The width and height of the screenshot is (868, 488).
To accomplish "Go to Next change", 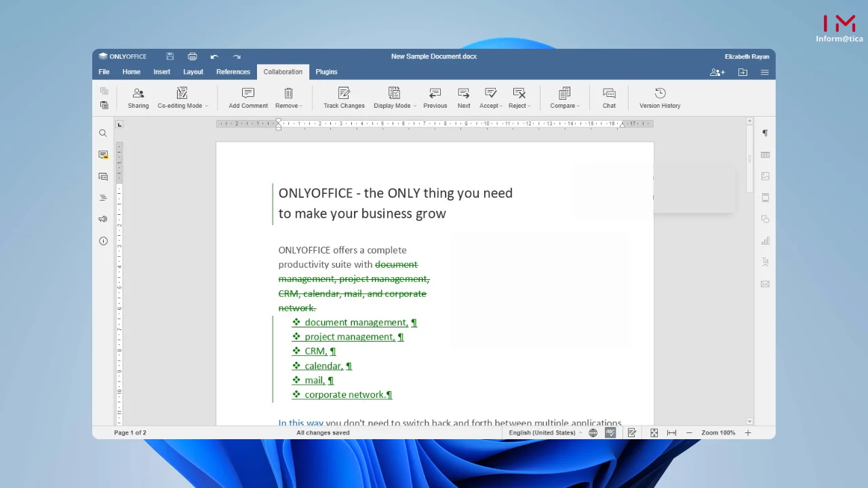I will [x=464, y=98].
